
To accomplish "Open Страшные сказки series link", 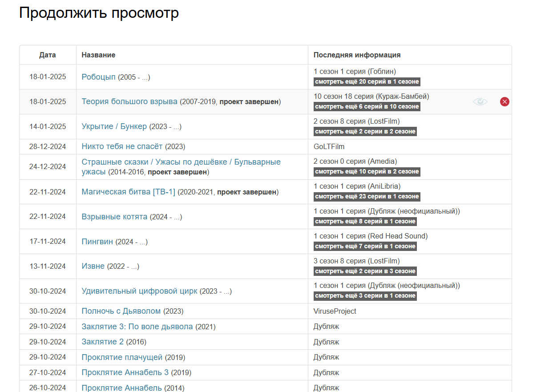I will (181, 162).
